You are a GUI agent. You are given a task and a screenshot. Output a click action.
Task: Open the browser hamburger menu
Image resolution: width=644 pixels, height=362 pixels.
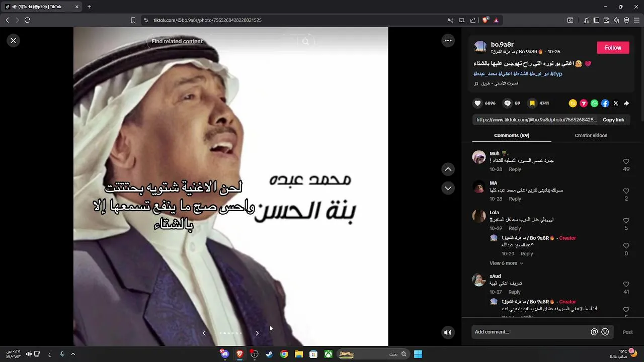[x=636, y=20]
